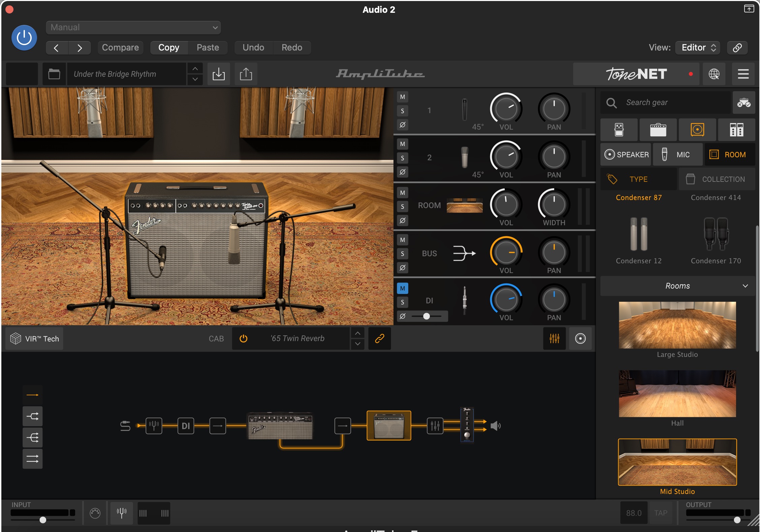Click the next setting forward arrow

click(x=80, y=48)
